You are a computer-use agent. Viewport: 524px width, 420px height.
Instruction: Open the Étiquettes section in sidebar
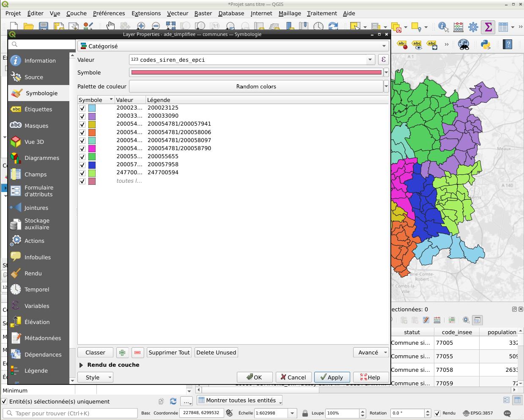click(x=38, y=109)
